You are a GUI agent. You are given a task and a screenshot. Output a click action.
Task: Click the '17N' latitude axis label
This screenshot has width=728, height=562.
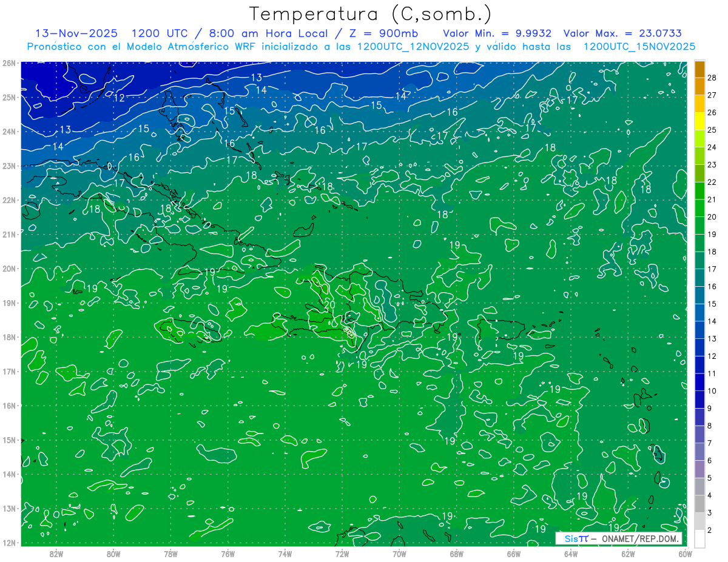coord(8,371)
